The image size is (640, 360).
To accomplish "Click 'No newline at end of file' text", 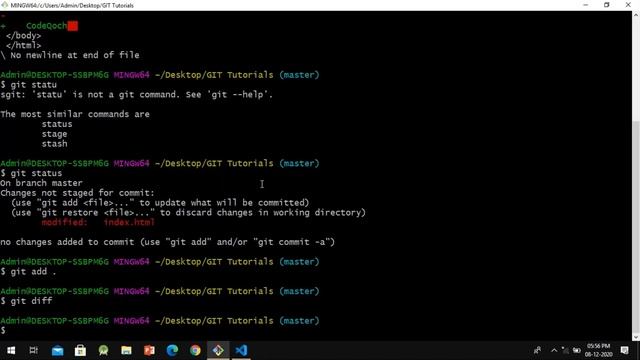I will 75,55.
